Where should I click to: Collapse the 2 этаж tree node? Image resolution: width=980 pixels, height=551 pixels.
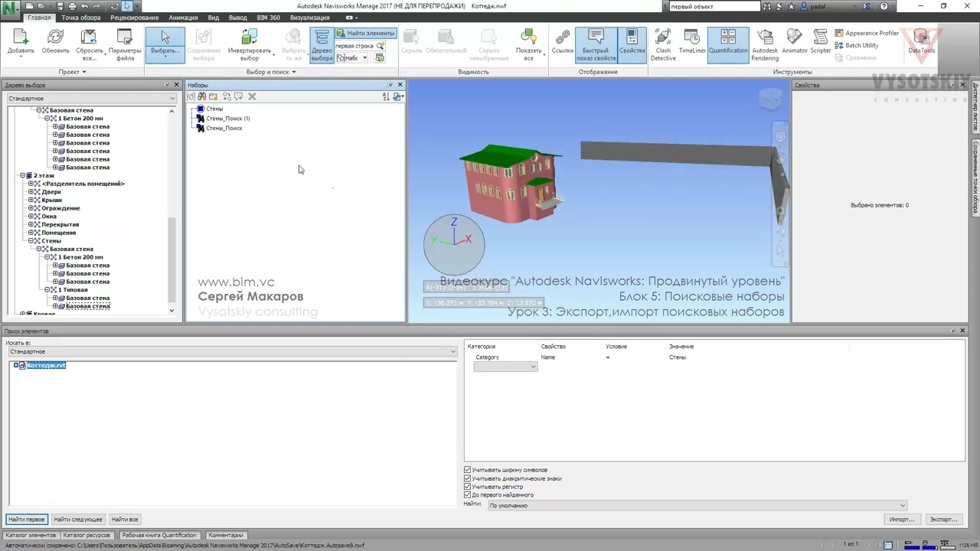23,175
